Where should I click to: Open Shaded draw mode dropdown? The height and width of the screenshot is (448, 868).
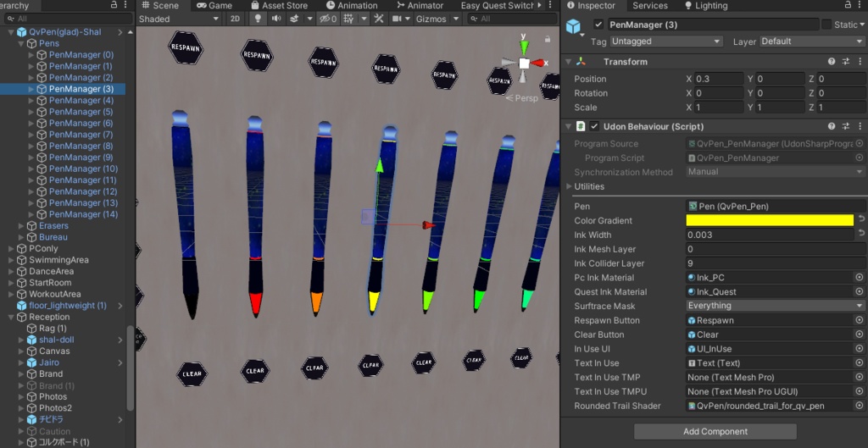click(x=179, y=19)
